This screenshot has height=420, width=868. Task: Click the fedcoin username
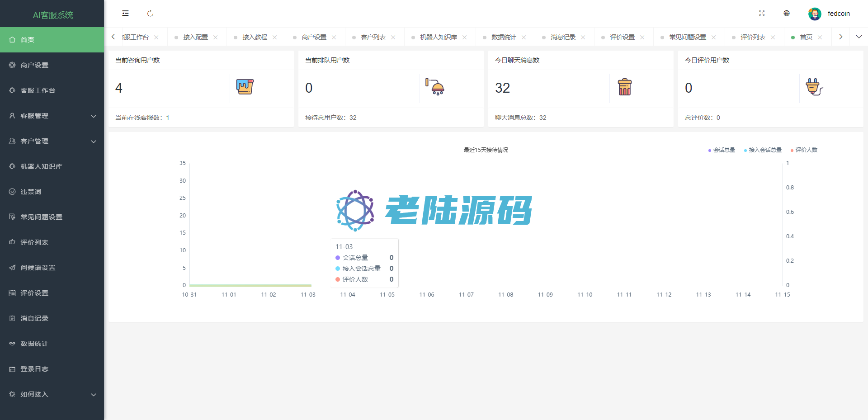pos(839,14)
